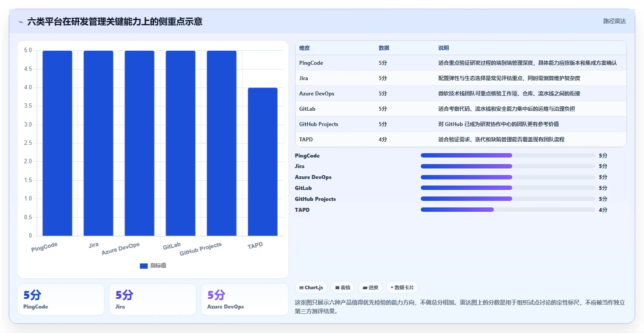Click the 4分 value in the TAPD table row

pos(383,140)
